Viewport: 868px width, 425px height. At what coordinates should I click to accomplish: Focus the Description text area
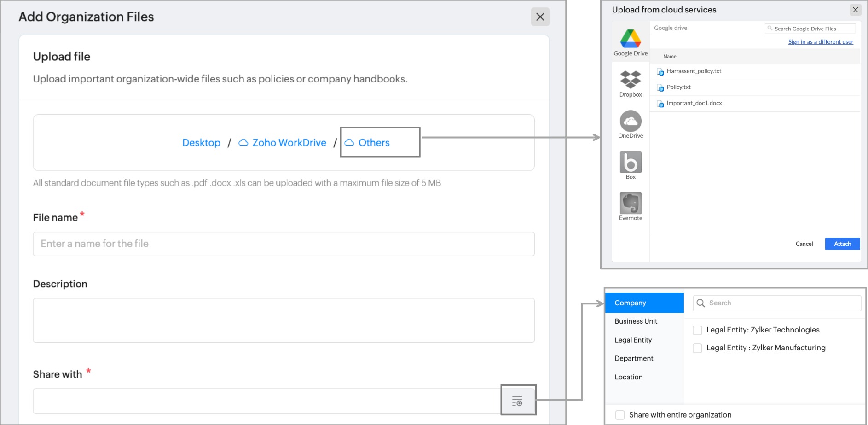coord(284,320)
